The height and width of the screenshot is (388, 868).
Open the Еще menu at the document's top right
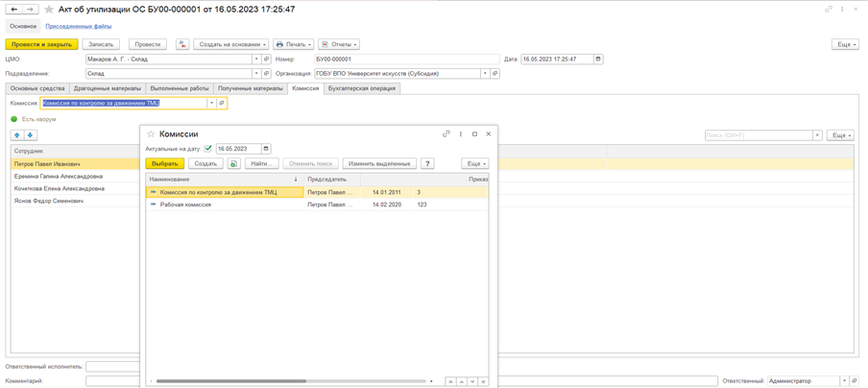845,44
